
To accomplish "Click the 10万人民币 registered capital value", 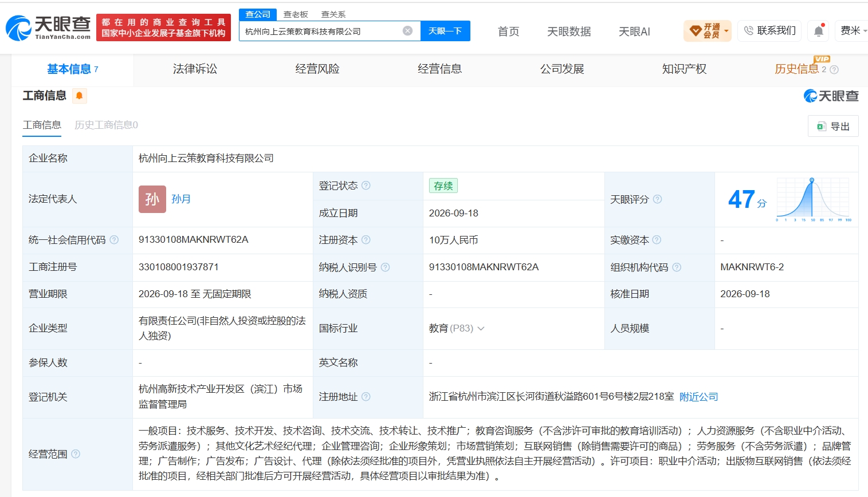I will click(x=454, y=240).
